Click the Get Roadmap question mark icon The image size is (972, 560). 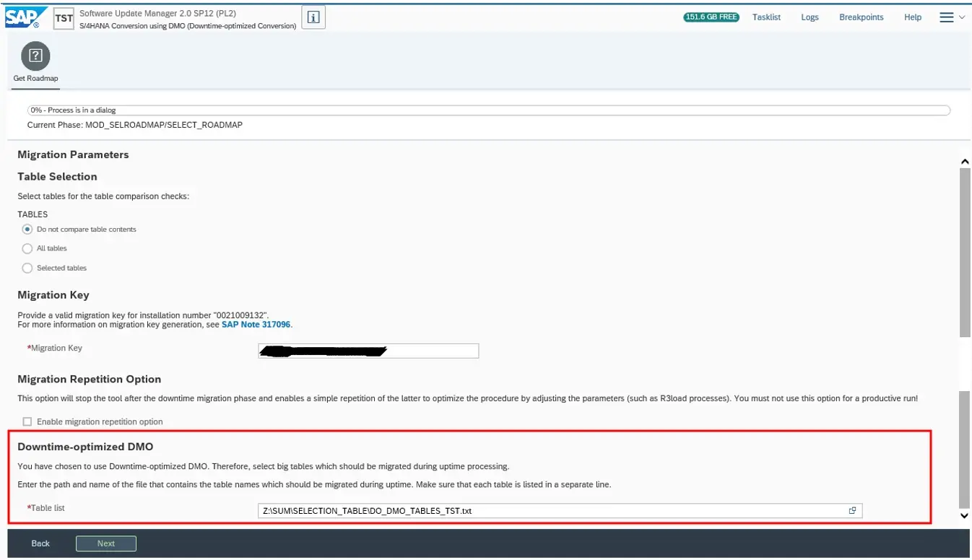point(35,56)
